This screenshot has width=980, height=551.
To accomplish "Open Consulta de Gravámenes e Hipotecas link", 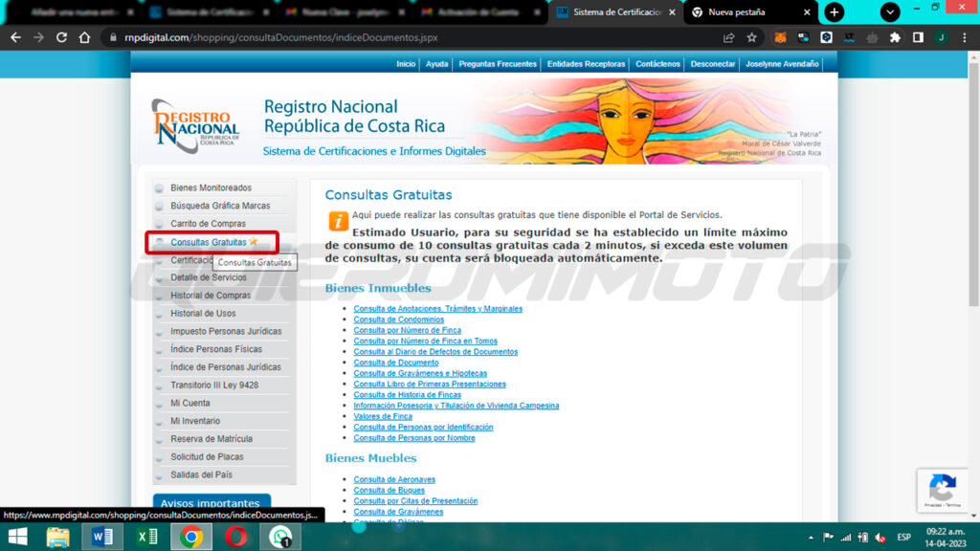I will coord(420,373).
